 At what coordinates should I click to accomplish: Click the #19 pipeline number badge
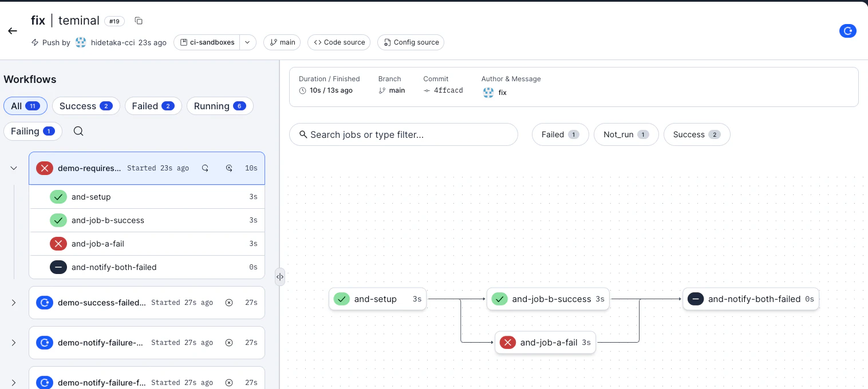(x=114, y=21)
